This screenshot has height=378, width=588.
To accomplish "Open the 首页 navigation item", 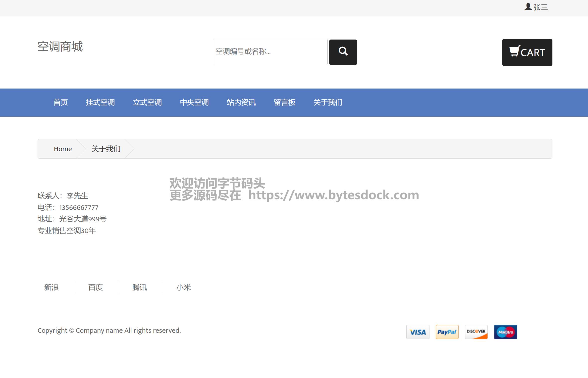I will [x=60, y=102].
